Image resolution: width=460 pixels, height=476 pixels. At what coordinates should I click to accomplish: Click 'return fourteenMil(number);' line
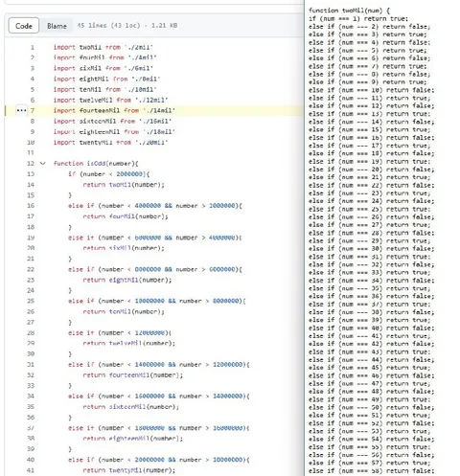133,375
